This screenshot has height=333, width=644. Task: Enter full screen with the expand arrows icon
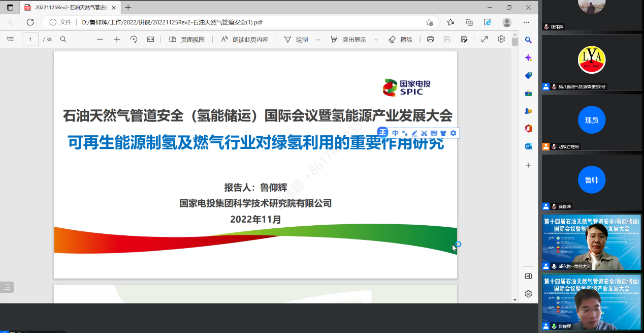point(484,39)
